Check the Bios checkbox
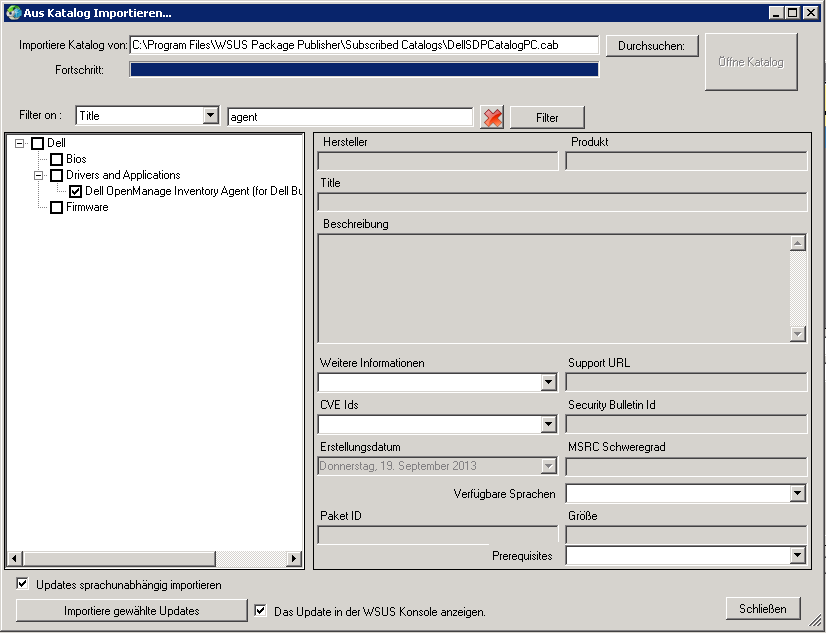The height and width of the screenshot is (633, 826). tap(56, 160)
